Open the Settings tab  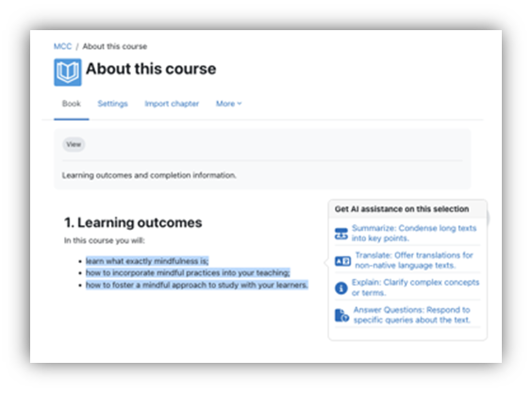(112, 104)
